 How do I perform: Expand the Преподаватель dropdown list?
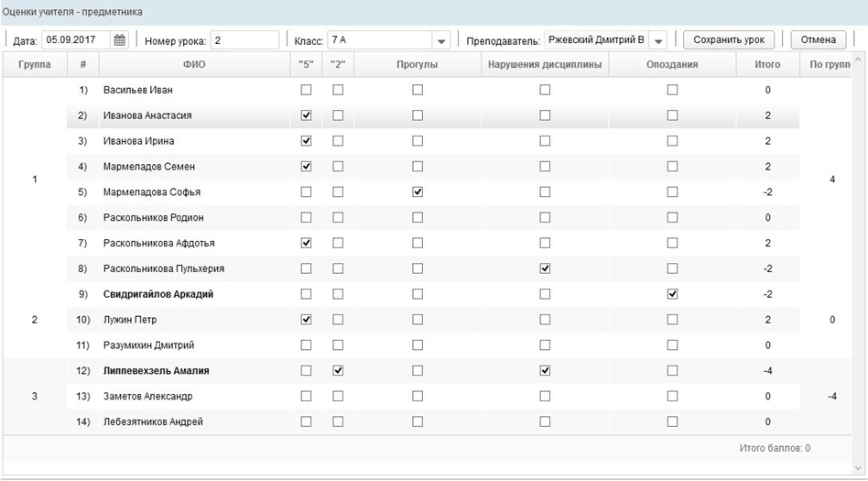[658, 41]
